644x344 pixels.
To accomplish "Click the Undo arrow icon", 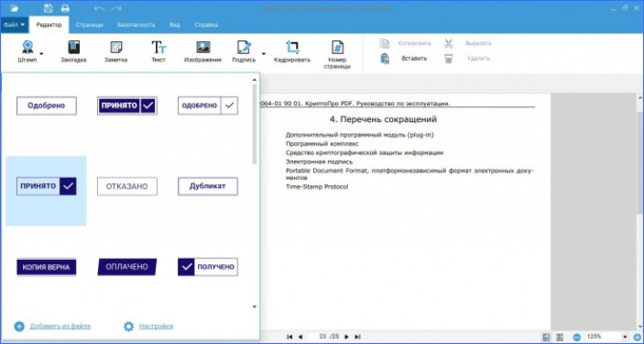I will pyautogui.click(x=99, y=8).
